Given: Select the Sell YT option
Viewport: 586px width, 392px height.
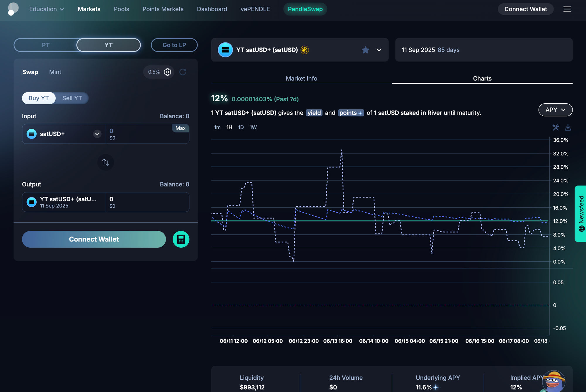Looking at the screenshot, I should pyautogui.click(x=72, y=98).
